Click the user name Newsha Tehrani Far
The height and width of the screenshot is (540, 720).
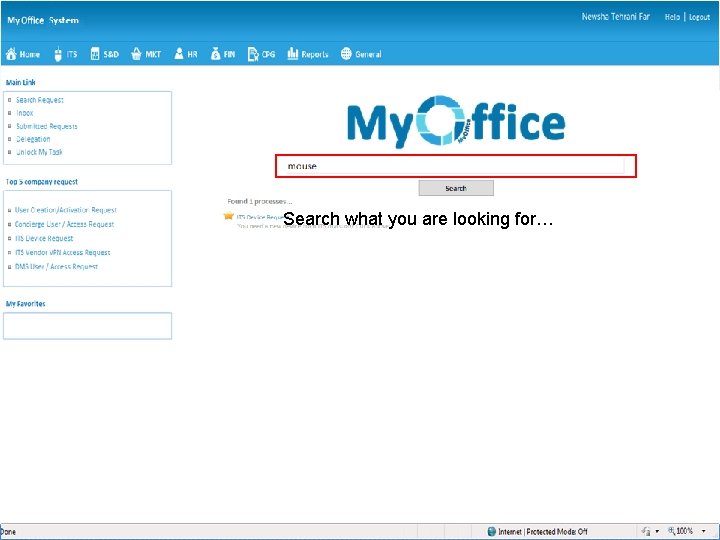[x=616, y=17]
